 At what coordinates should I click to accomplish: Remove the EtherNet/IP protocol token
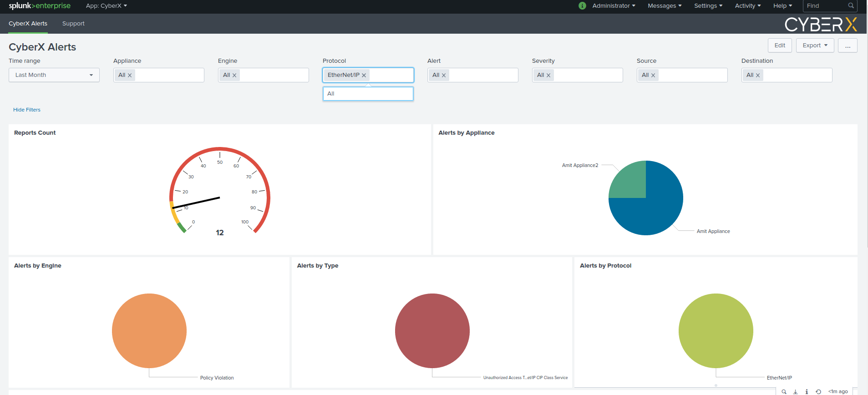364,76
